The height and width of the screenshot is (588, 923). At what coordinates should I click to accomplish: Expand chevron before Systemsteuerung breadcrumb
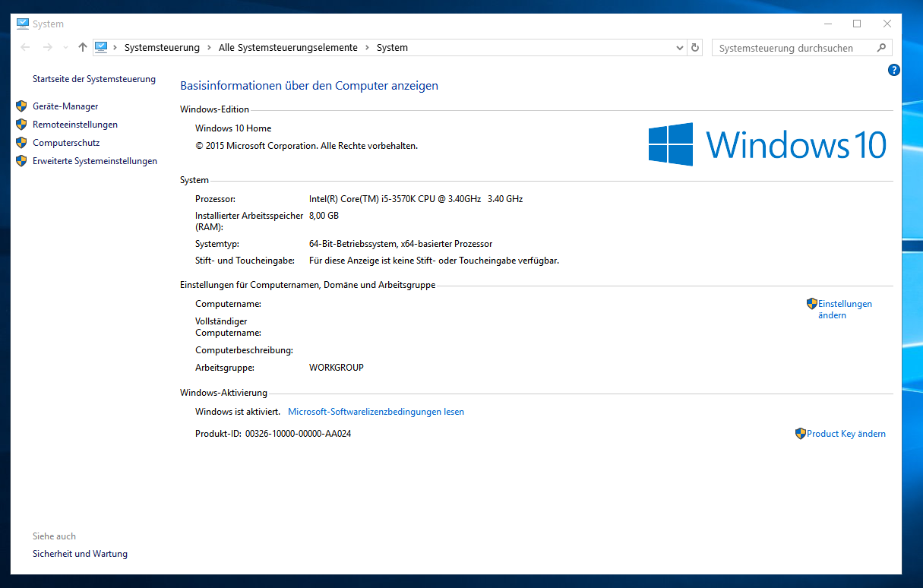pyautogui.click(x=115, y=48)
